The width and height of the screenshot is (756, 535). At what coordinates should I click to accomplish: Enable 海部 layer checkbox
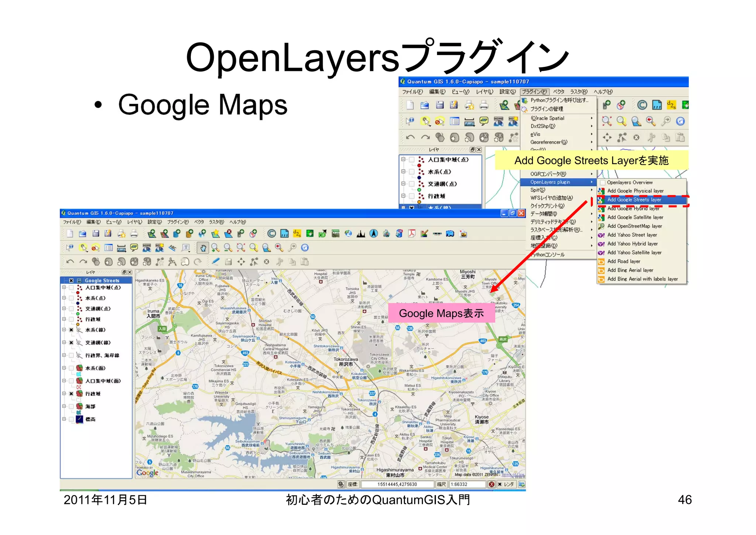[71, 406]
